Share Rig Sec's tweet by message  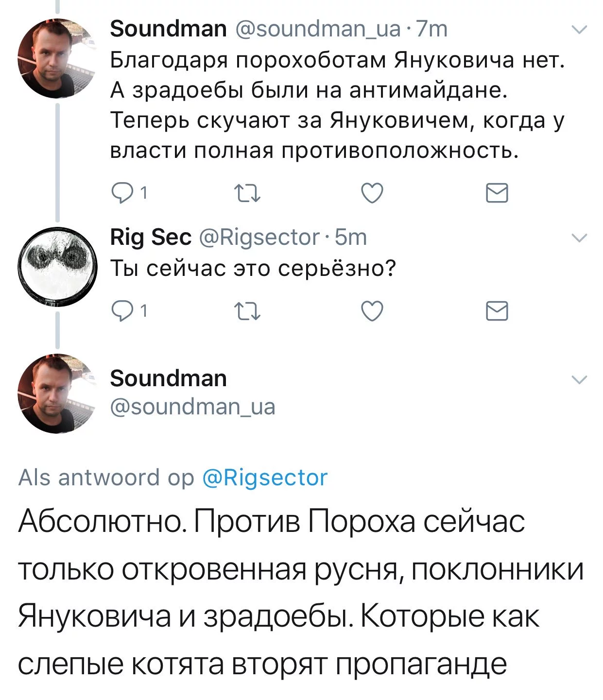click(x=497, y=310)
